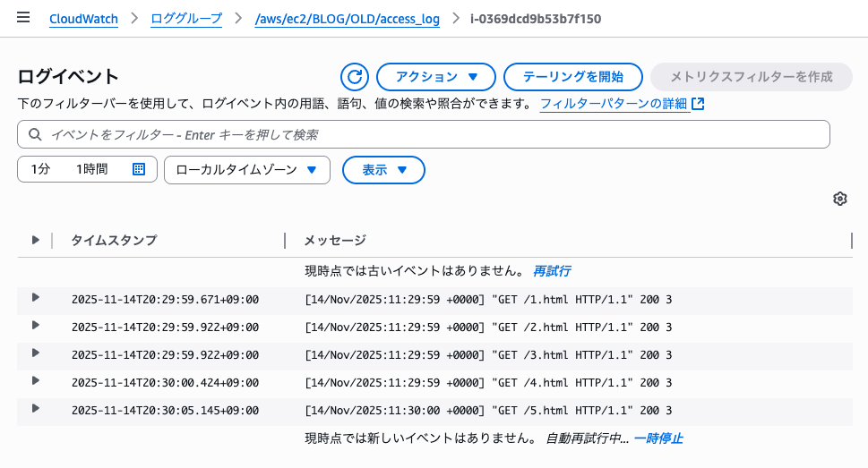The height and width of the screenshot is (468, 868).
Task: Expand all rows using header triangle
Action: point(36,240)
